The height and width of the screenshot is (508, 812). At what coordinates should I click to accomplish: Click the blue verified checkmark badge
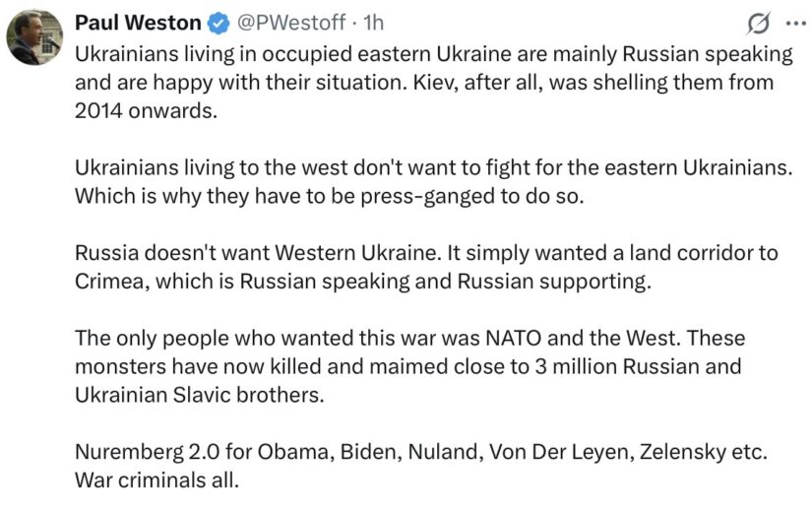coord(219,24)
